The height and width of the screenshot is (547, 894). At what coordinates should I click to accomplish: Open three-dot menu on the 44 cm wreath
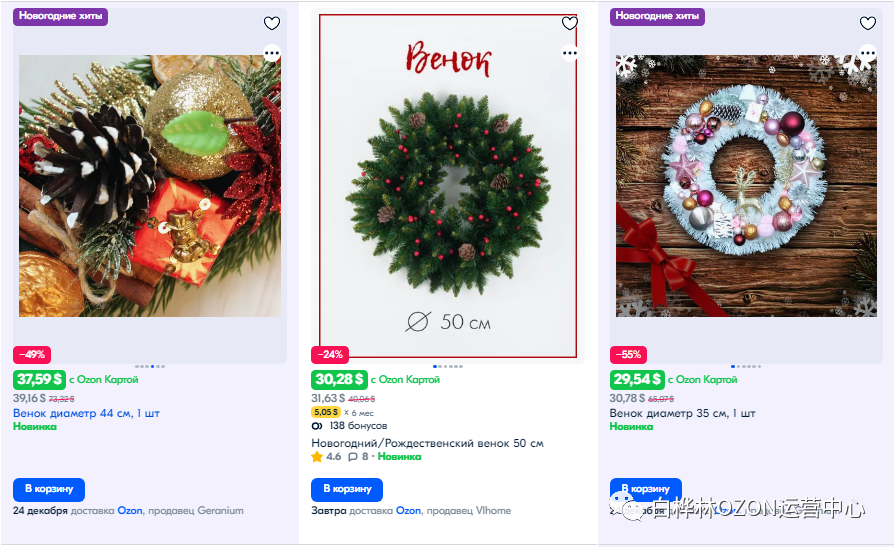point(272,54)
